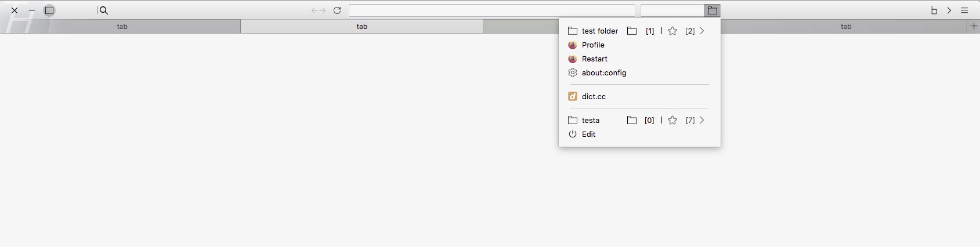Viewport: 980px width, 247px height.
Task: Add a new tab with plus
Action: point(973,26)
